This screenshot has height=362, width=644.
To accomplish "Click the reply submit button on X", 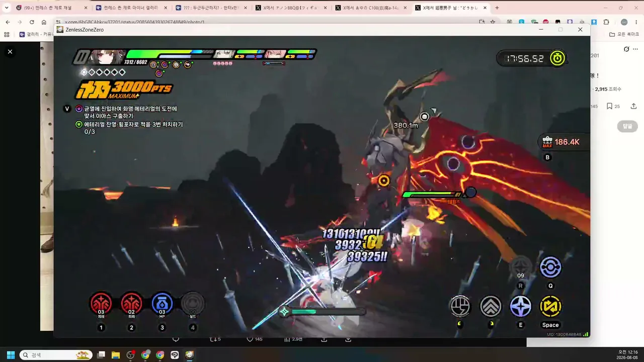I will 627,126.
